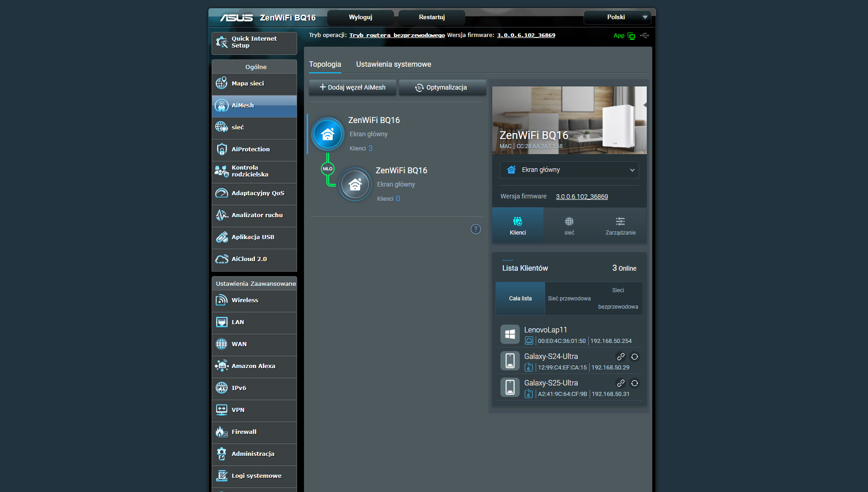Viewport: 868px width, 492px height.
Task: Click the reconnect icon for Galaxy-S24-Ultra
Action: click(634, 357)
